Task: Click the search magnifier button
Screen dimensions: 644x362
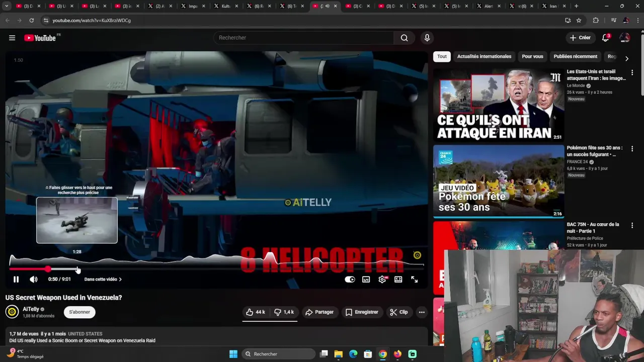Action: pos(404,38)
